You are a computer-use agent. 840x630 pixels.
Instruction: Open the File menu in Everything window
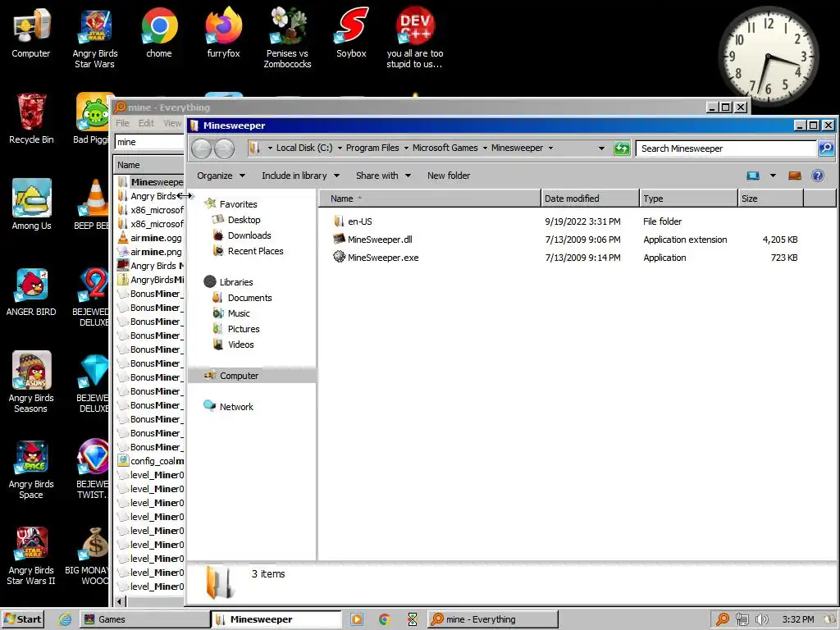[123, 123]
